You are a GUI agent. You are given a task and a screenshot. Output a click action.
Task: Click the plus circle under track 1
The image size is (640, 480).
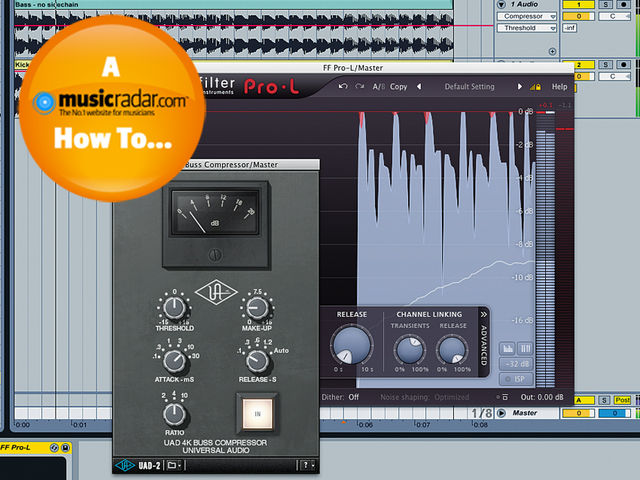click(x=552, y=51)
